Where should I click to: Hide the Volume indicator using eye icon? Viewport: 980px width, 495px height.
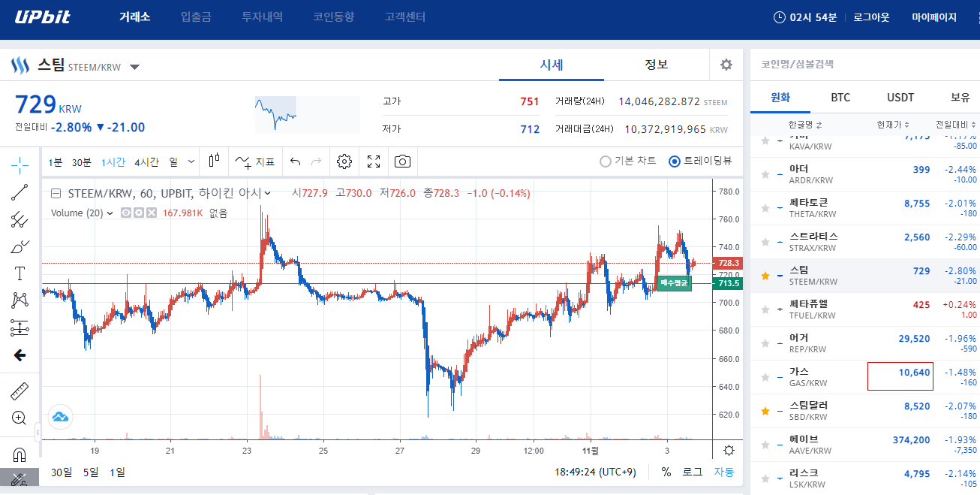pos(126,213)
